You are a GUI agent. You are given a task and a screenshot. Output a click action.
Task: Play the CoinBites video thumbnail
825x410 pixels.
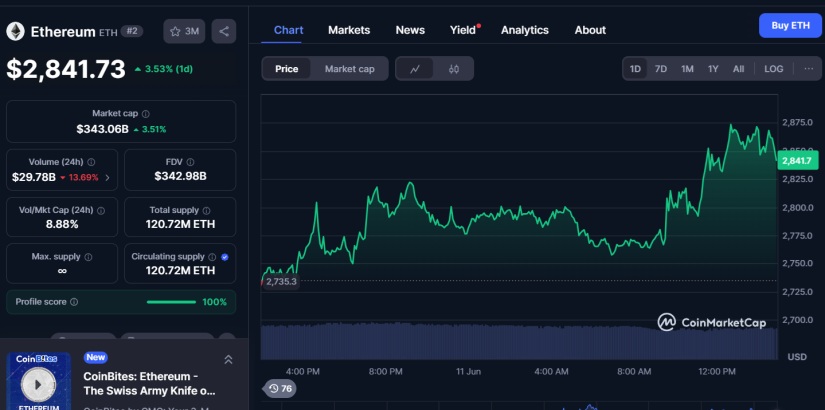[39, 382]
